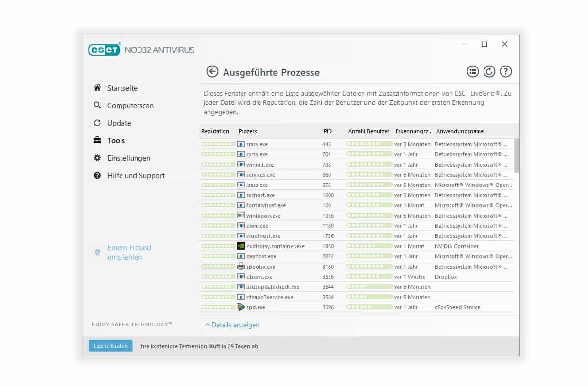Click the dwm.exe process icon

pos(241,226)
